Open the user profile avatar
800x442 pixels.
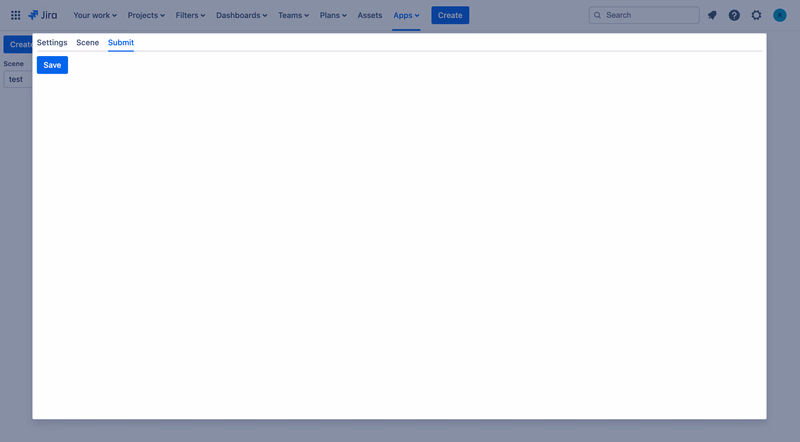(x=780, y=15)
